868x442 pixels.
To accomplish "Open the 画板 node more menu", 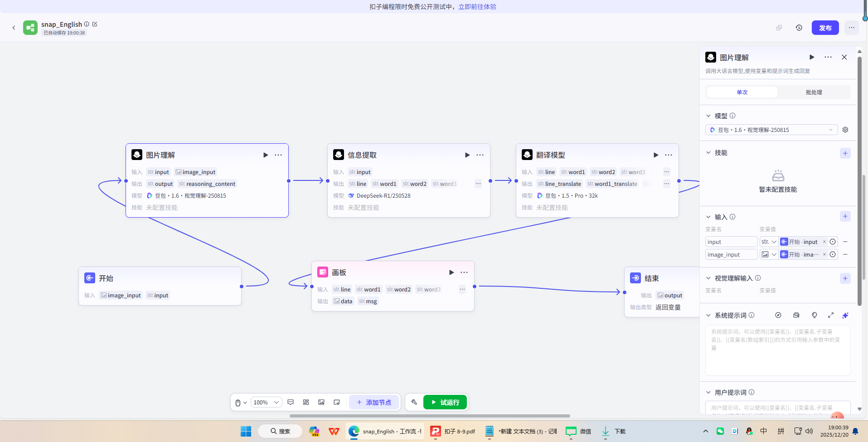I will (464, 272).
